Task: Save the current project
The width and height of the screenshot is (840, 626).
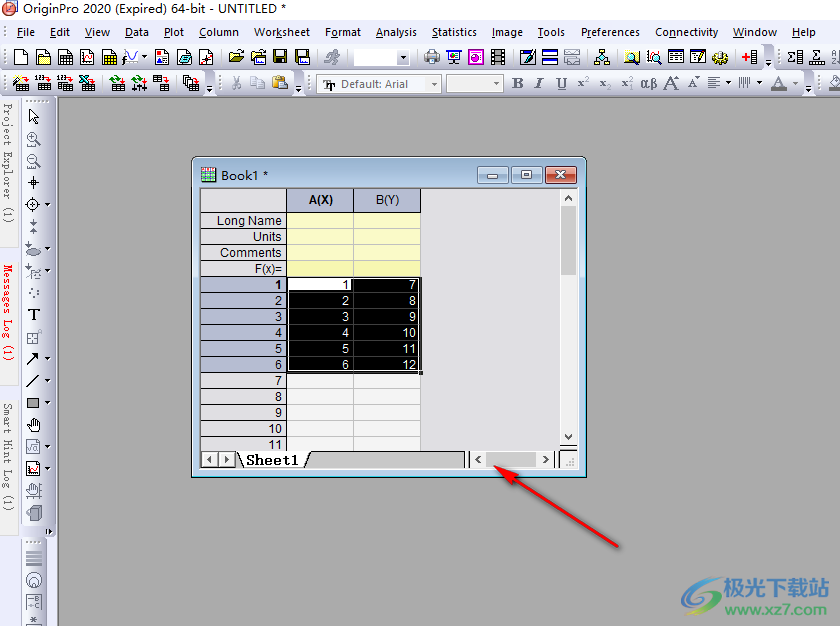Action: coord(280,57)
